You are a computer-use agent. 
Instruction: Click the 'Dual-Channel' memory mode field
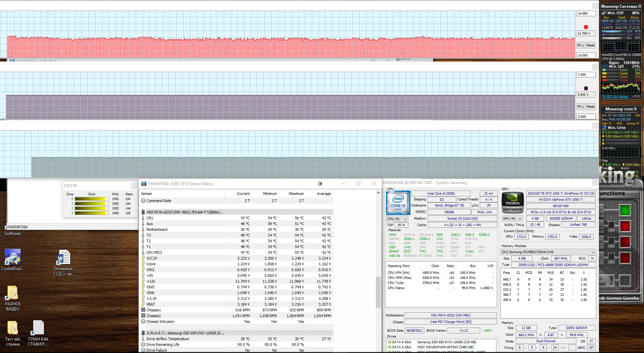point(545,341)
